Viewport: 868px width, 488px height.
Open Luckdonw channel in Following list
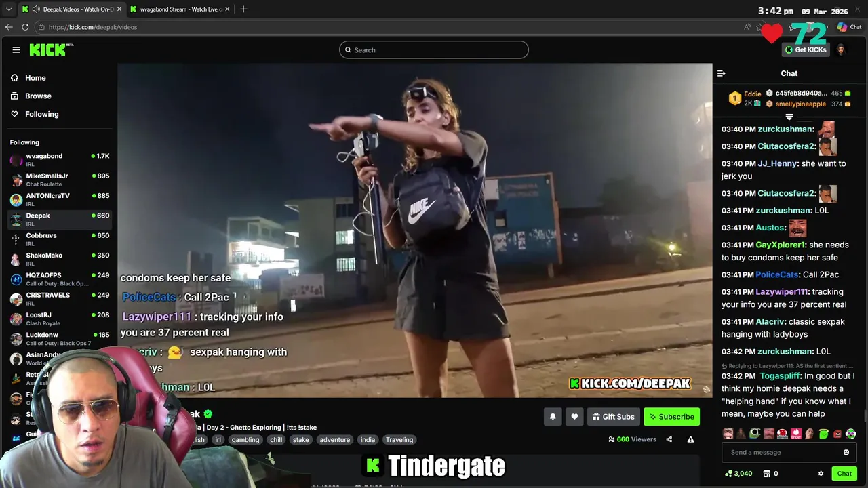60,338
